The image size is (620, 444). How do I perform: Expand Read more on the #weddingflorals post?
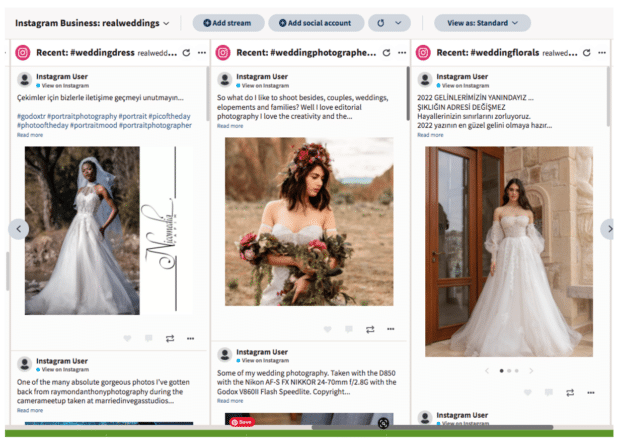(x=429, y=134)
